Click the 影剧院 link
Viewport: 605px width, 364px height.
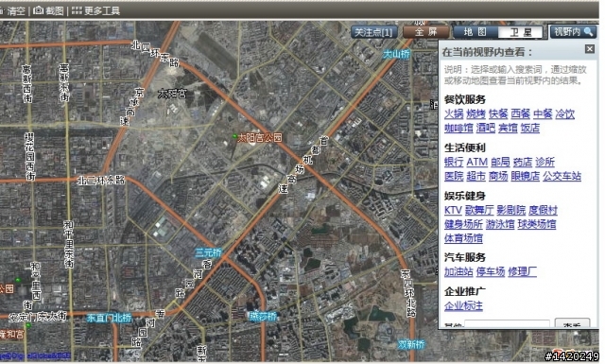[510, 210]
